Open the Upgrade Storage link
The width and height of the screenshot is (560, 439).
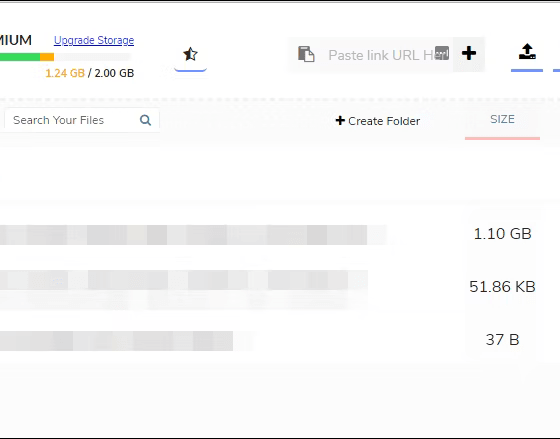(94, 40)
